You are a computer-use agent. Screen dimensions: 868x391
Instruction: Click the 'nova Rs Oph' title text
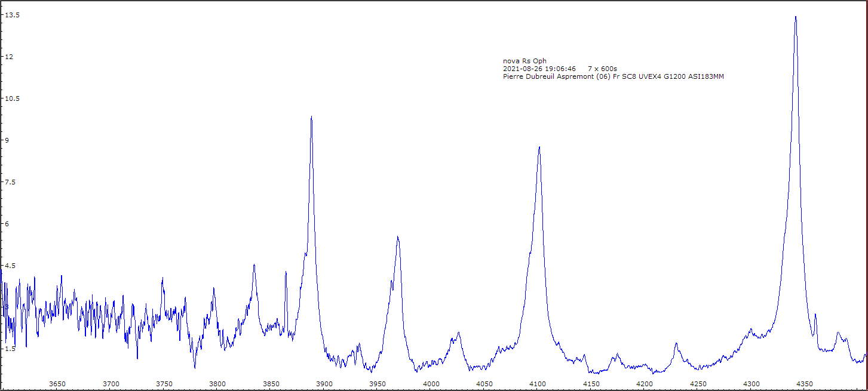click(525, 61)
